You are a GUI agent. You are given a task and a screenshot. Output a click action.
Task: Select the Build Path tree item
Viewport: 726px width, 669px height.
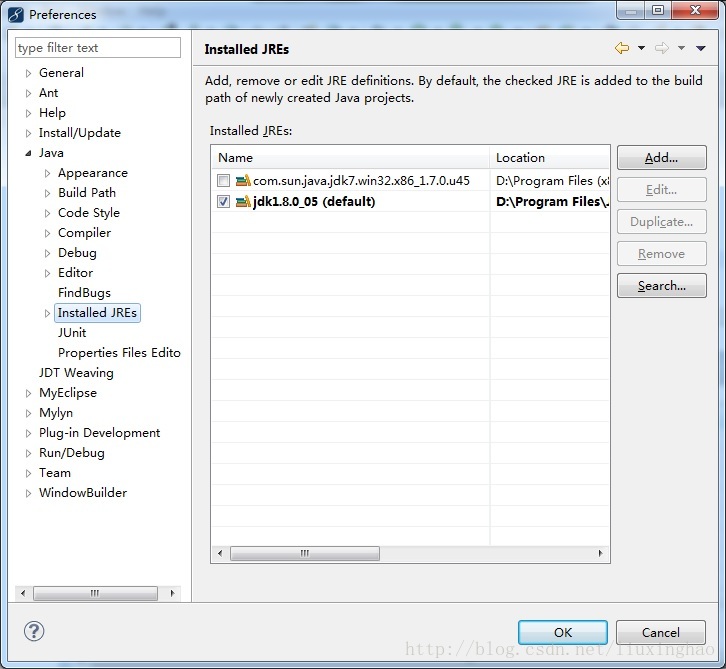point(87,193)
